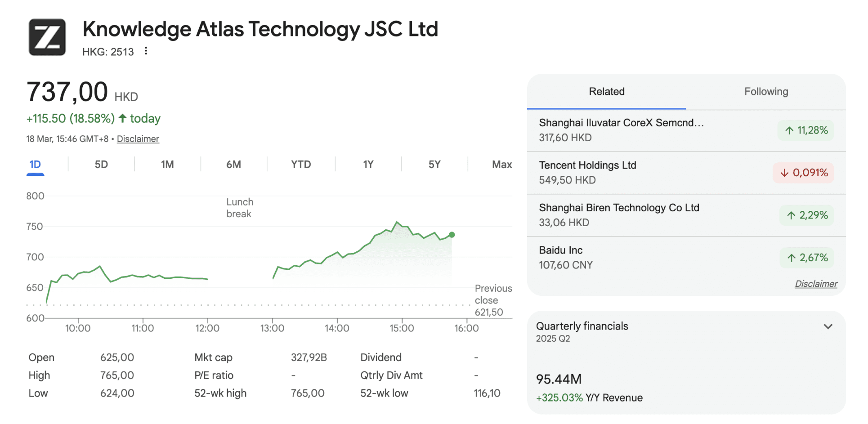This screenshot has width=868, height=424.
Task: Click Baidu Inc's 2,67% change badge
Action: 807,258
